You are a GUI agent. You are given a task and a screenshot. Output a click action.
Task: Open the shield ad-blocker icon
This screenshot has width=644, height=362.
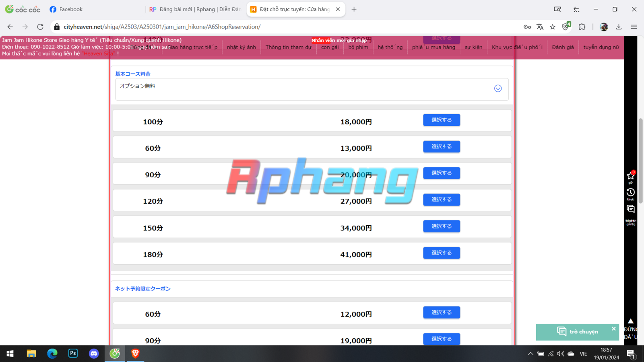[566, 26]
